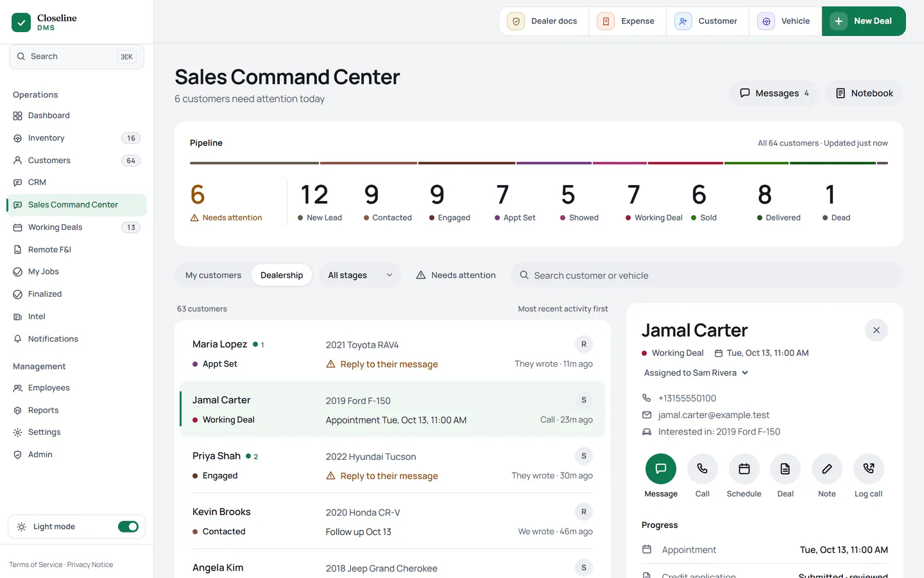Toggle the Light mode switch
Viewport: 924px width, 578px height.
click(128, 527)
